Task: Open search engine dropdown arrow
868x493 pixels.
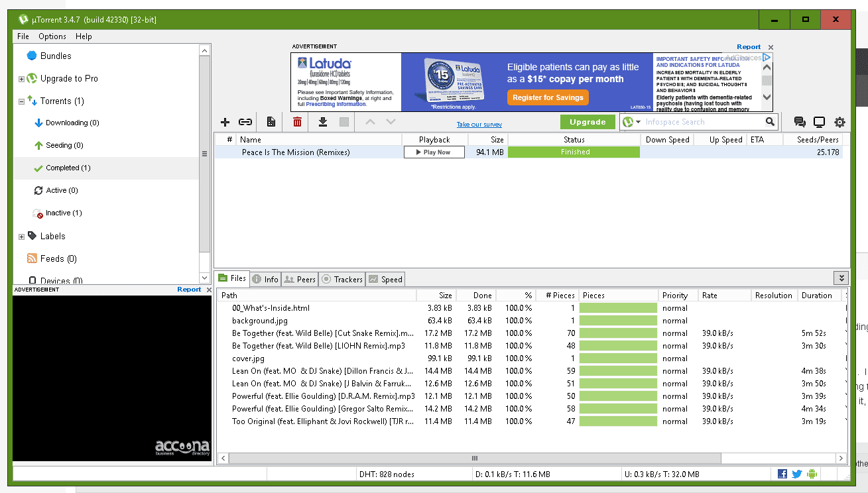Action: click(x=639, y=122)
